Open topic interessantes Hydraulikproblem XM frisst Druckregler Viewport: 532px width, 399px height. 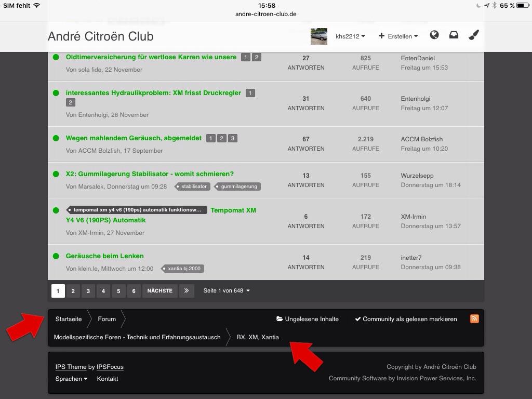153,93
